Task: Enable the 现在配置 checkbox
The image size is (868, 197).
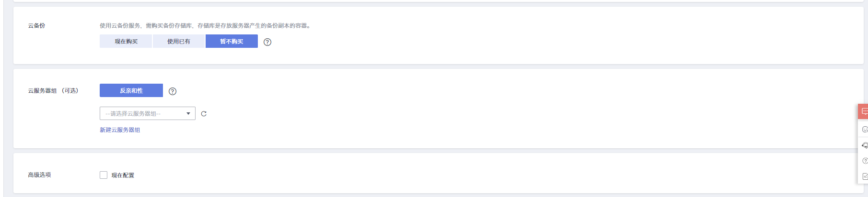Action: click(104, 175)
